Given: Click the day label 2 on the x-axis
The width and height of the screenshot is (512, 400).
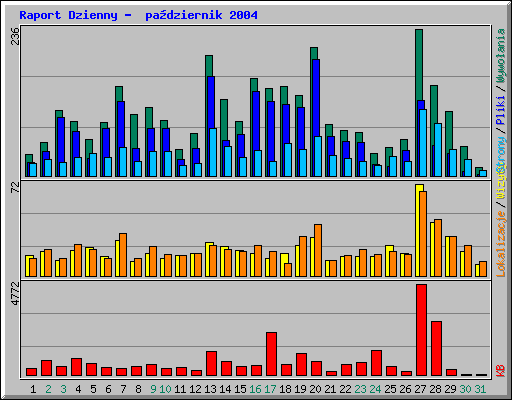Looking at the screenshot, I should pyautogui.click(x=48, y=389).
